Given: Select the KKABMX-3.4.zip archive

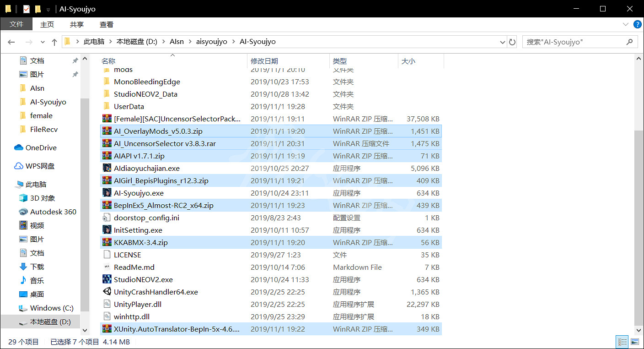Looking at the screenshot, I should tap(140, 242).
